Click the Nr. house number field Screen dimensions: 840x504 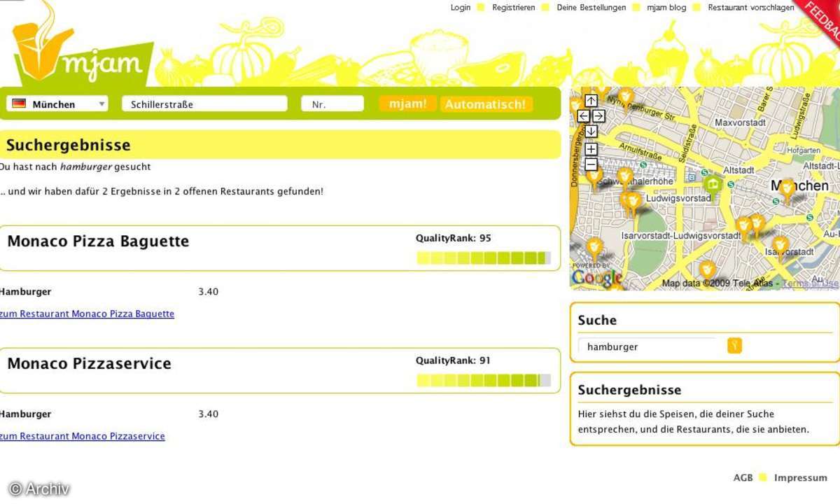[332, 104]
